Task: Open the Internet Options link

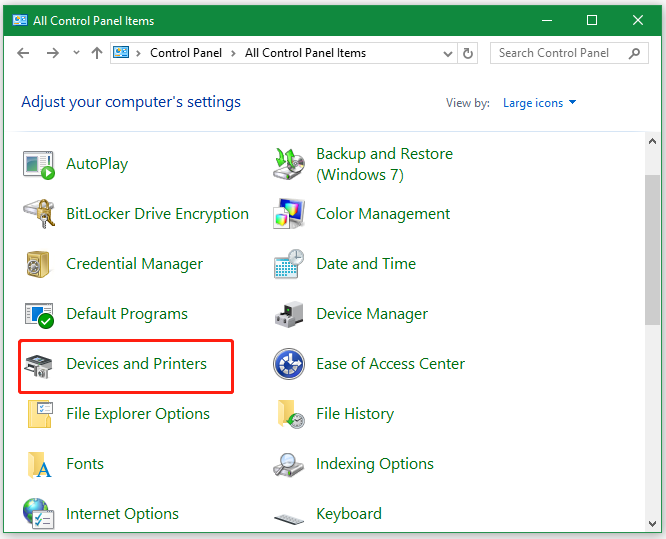Action: click(122, 514)
